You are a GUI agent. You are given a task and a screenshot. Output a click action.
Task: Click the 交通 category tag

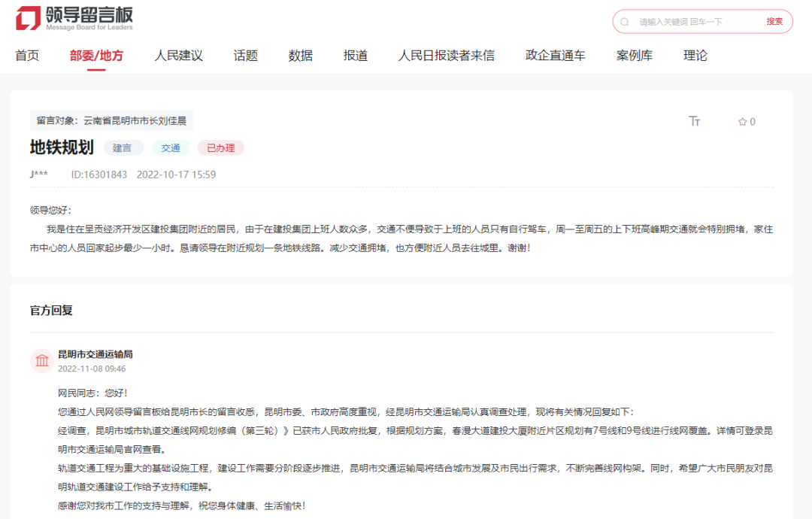tap(170, 147)
